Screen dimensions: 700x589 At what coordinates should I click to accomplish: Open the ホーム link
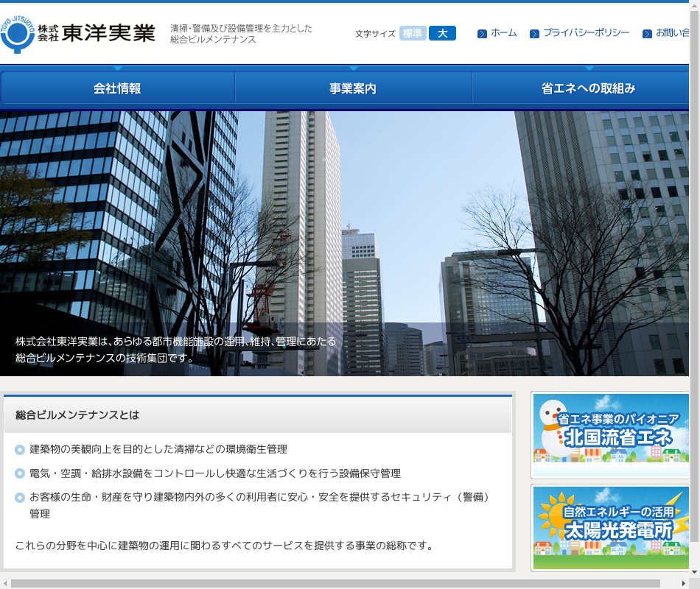(503, 33)
